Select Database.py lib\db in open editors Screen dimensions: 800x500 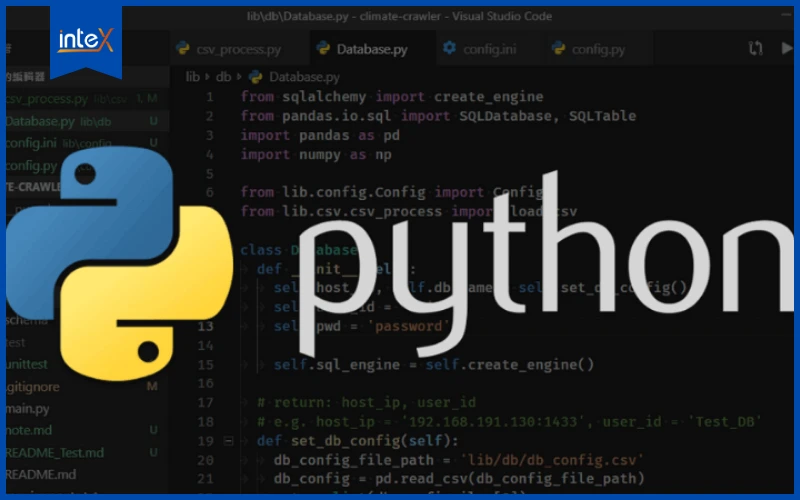[87, 121]
